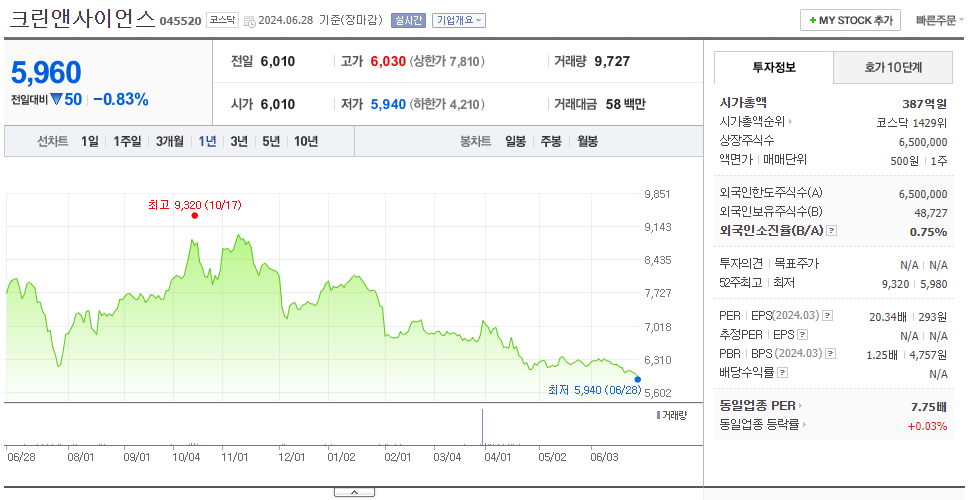This screenshot has width=968, height=500.
Task: Click the 거래량 legend in the volume chart
Action: coord(671,415)
